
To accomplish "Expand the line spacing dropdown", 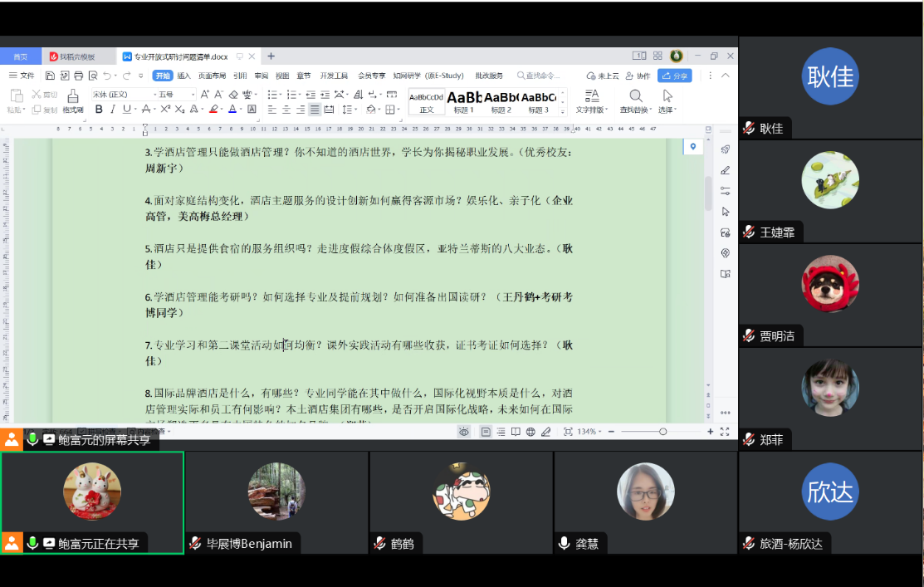I will click(356, 110).
